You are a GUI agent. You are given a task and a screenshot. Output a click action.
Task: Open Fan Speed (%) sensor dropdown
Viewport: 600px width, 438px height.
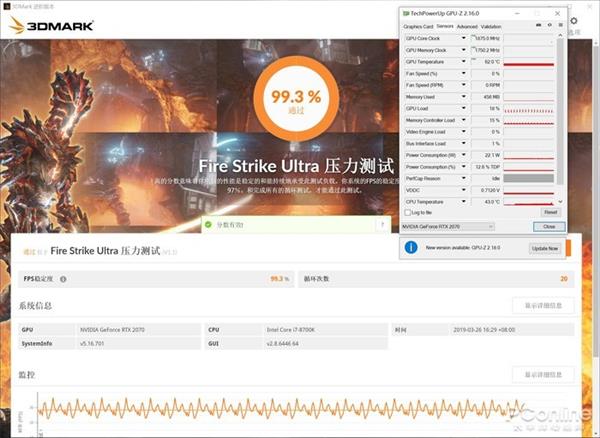pyautogui.click(x=463, y=73)
